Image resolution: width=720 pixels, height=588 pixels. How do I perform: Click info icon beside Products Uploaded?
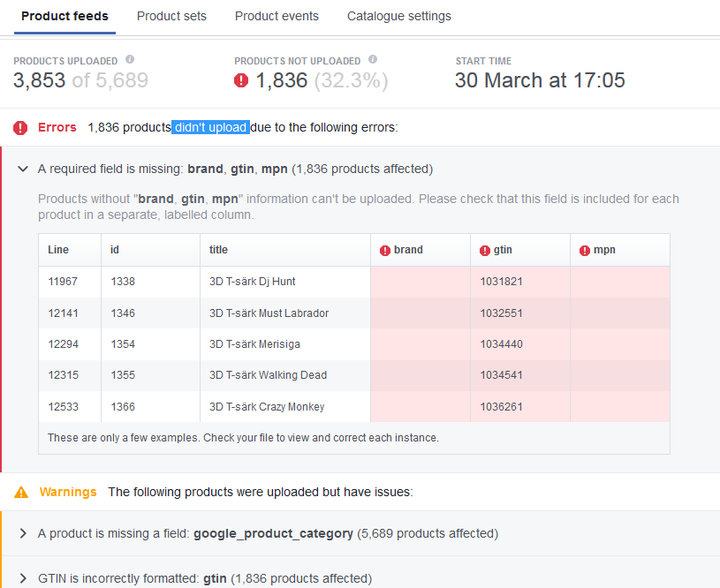(130, 60)
